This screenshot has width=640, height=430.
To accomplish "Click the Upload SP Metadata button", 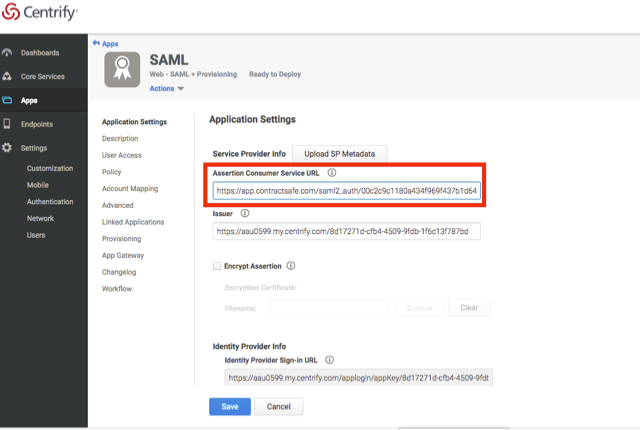I will (340, 154).
